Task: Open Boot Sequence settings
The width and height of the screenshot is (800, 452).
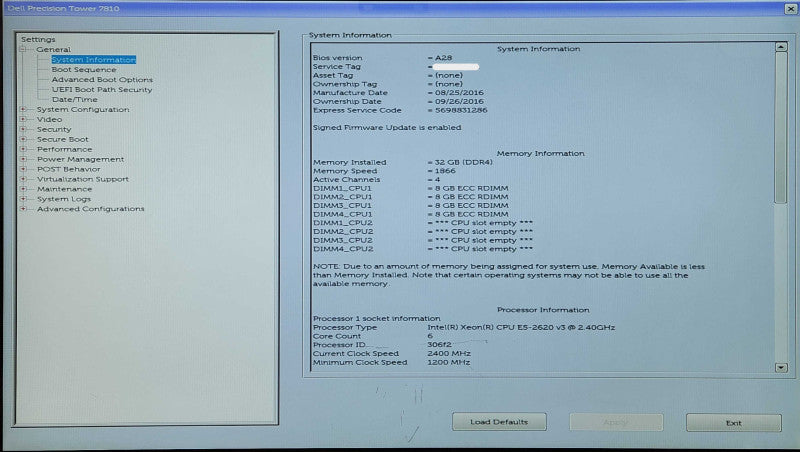Action: coord(84,69)
